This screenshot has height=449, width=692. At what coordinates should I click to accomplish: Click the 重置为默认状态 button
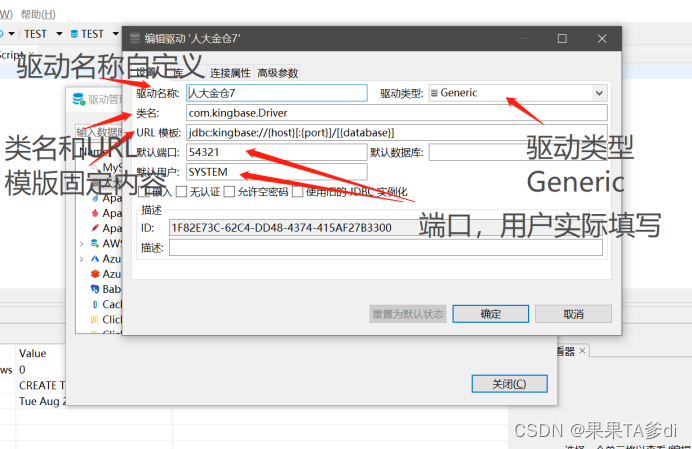408,314
